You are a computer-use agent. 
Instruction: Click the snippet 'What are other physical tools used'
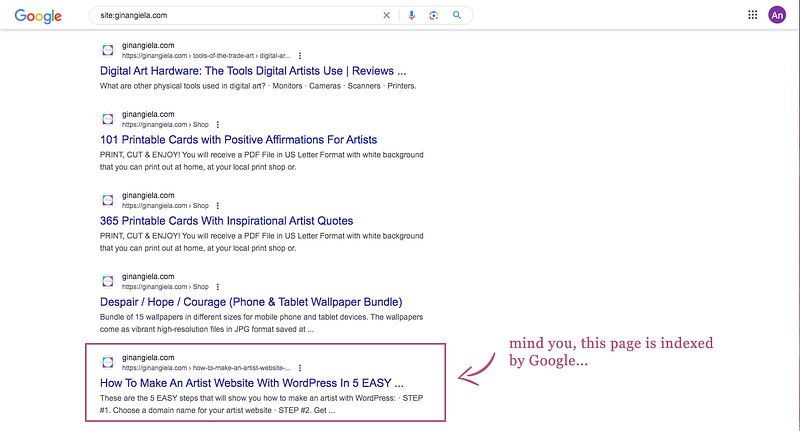tap(258, 86)
